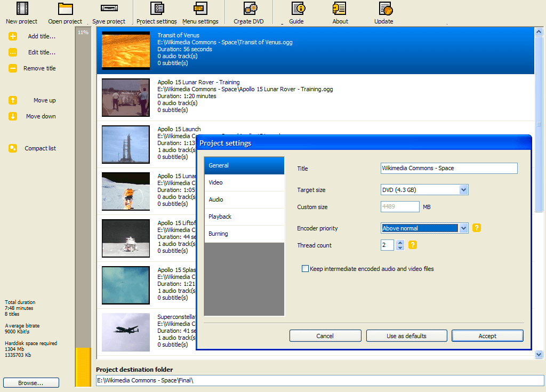Open the Encoder priority dropdown

463,228
